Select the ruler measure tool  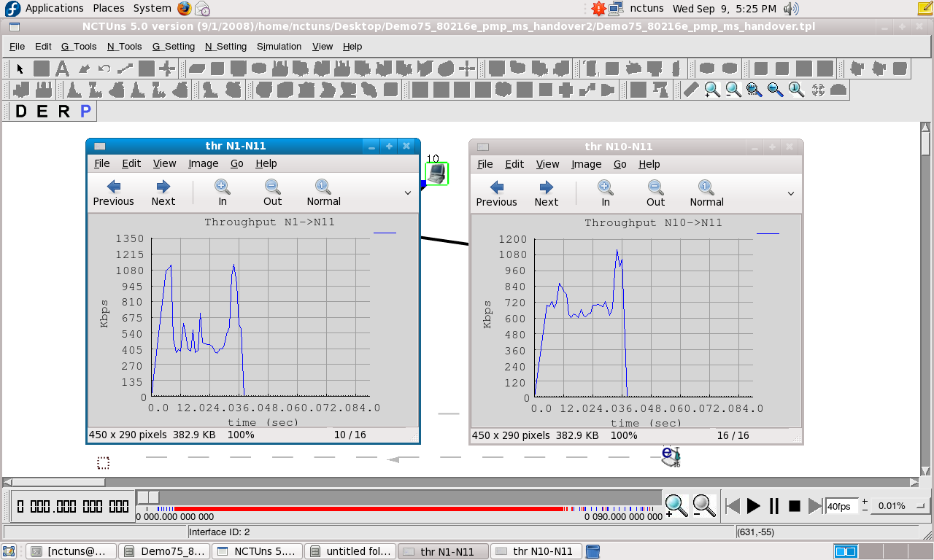pyautogui.click(x=691, y=90)
